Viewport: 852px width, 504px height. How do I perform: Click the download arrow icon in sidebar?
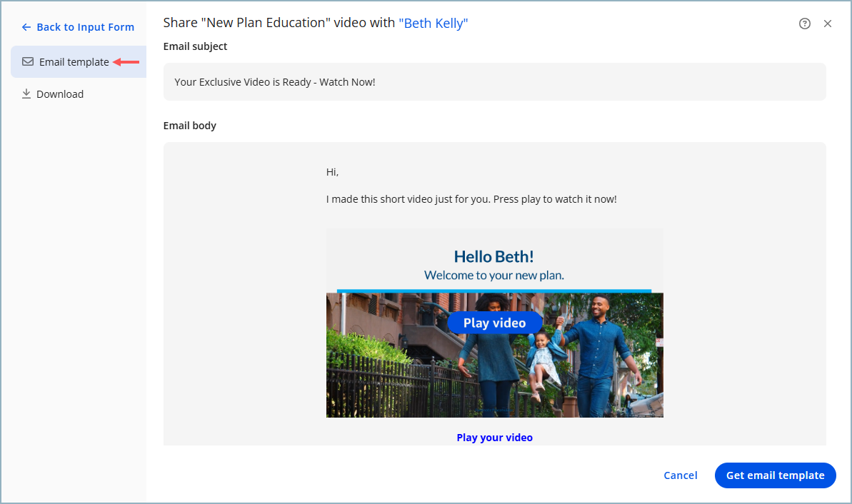point(27,94)
